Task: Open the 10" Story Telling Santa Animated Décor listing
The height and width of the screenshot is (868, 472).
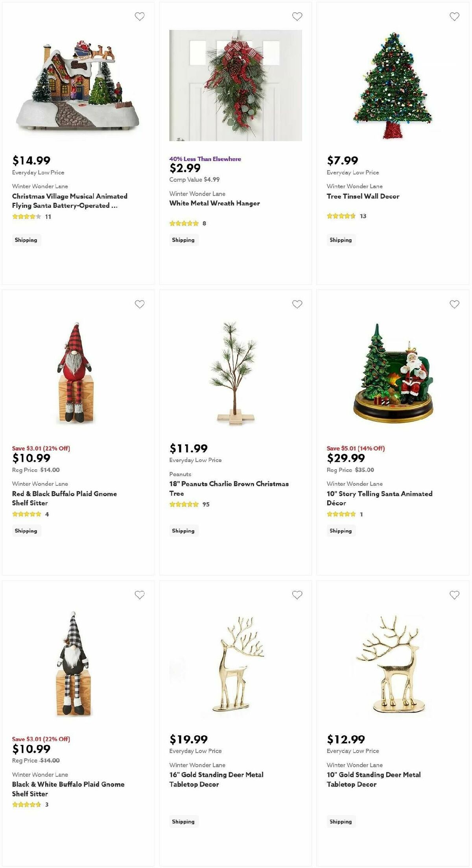Action: point(379,498)
